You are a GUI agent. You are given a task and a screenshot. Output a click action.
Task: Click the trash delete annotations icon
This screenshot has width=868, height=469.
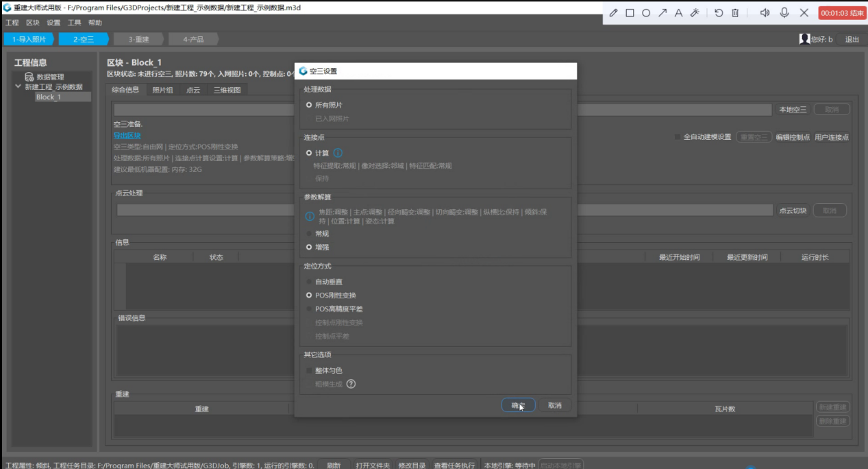coord(735,13)
